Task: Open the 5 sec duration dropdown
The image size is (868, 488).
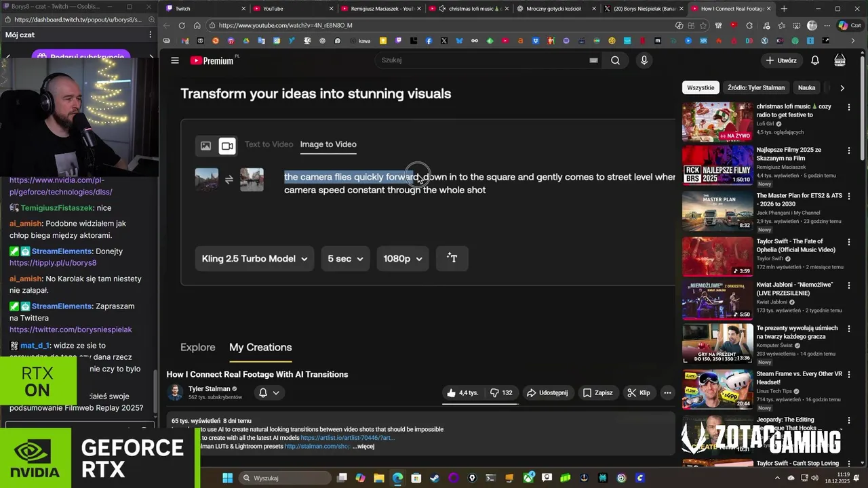Action: 345,259
